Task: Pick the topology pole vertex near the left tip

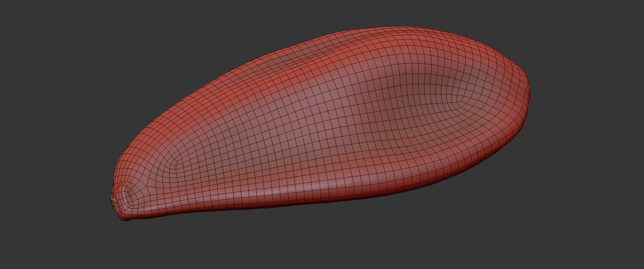Action: pos(172,165)
